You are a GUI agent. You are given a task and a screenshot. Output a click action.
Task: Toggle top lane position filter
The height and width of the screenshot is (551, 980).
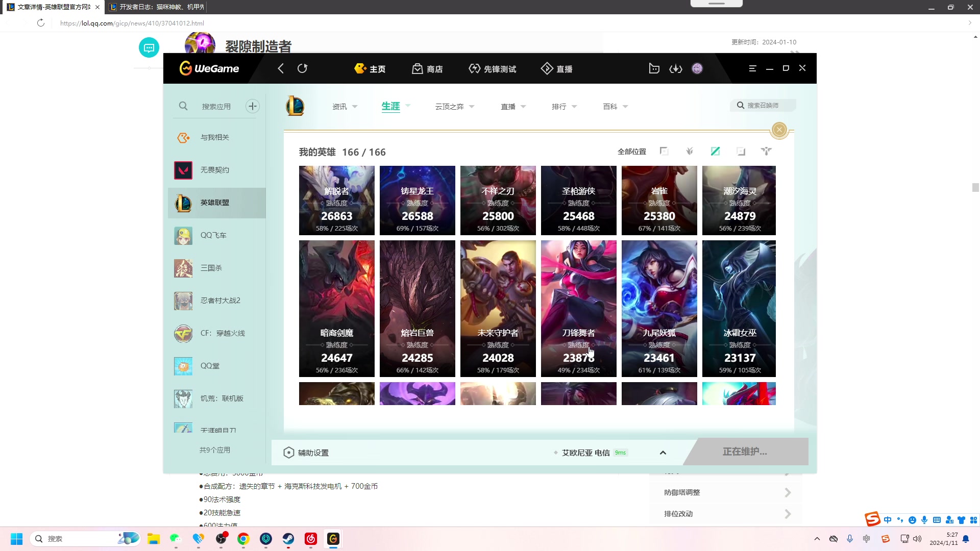664,151
